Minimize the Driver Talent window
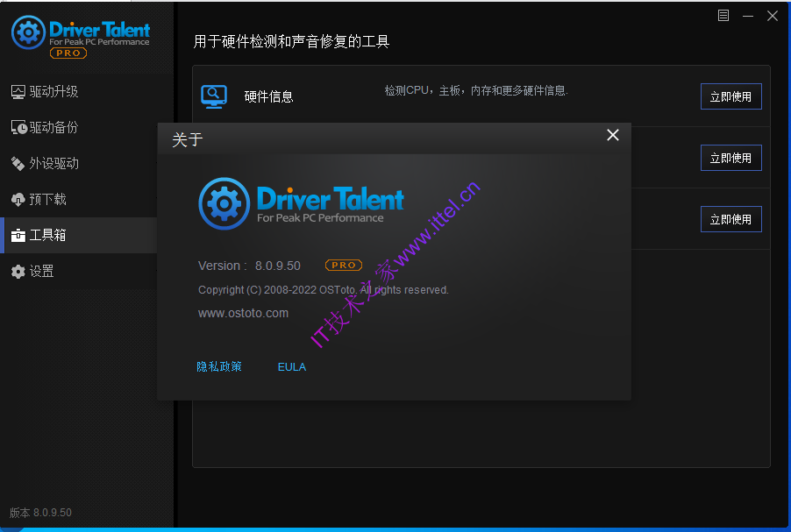The image size is (791, 532). pyautogui.click(x=748, y=16)
